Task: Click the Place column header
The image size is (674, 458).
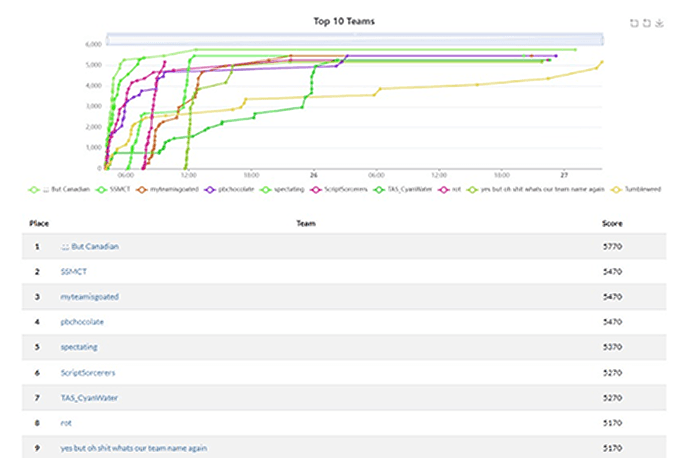Action: tap(39, 223)
